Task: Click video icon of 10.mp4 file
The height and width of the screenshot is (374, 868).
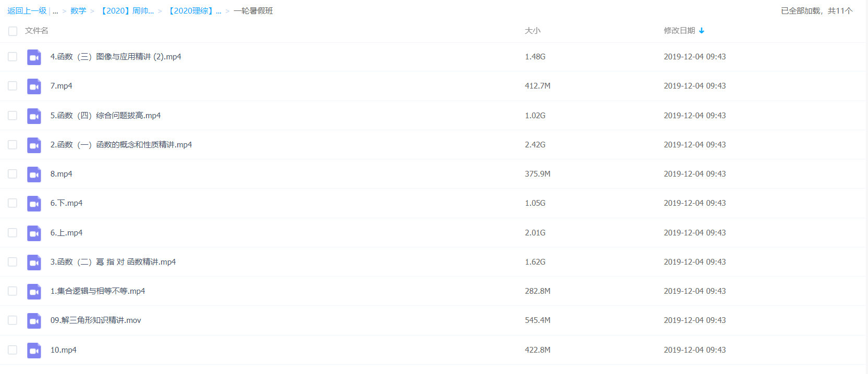Action: pyautogui.click(x=34, y=351)
